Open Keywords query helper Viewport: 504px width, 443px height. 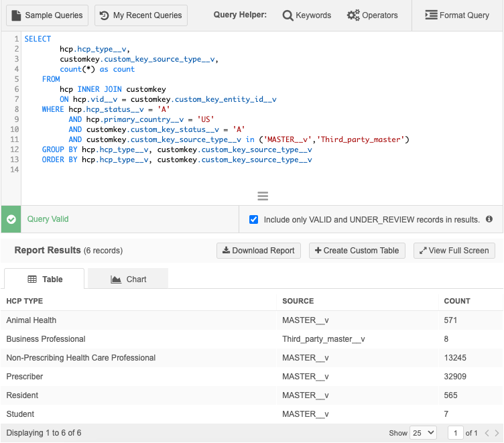point(307,15)
